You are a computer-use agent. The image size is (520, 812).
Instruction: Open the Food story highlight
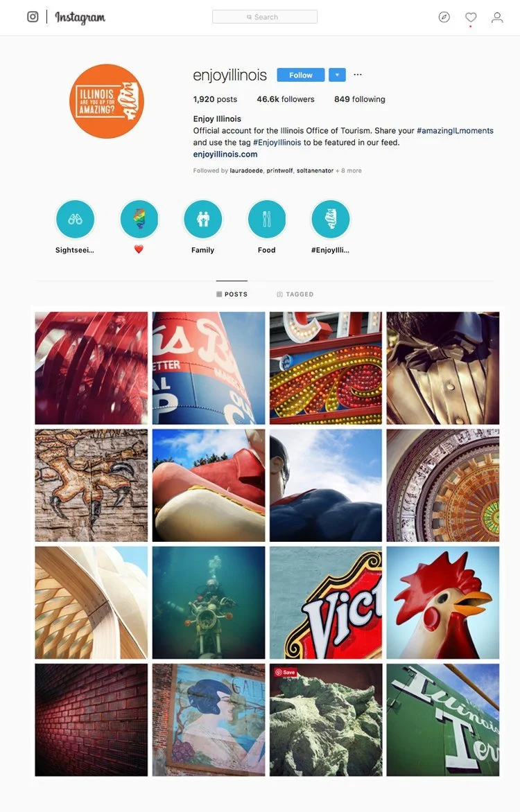point(266,219)
